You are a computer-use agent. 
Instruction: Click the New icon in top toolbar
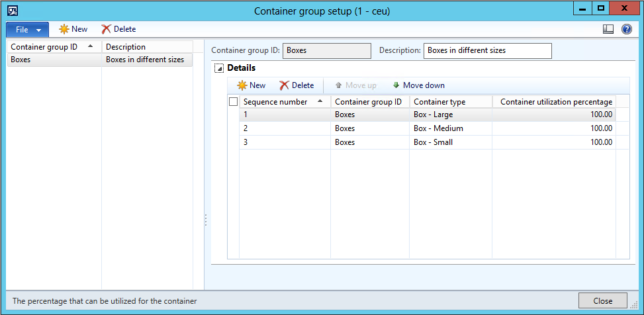[x=64, y=29]
